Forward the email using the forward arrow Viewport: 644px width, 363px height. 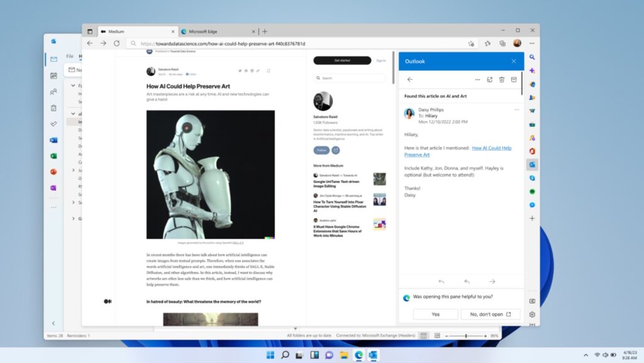coord(492,281)
